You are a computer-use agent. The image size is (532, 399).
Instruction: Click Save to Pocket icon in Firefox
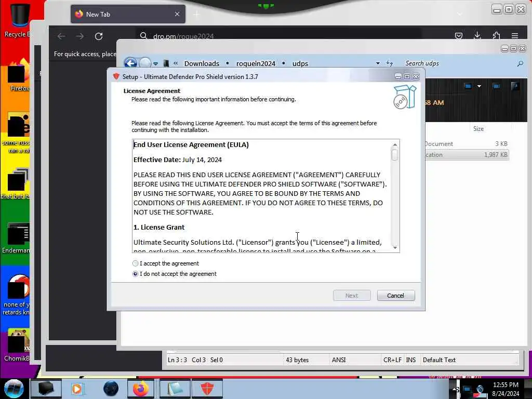coord(459,36)
